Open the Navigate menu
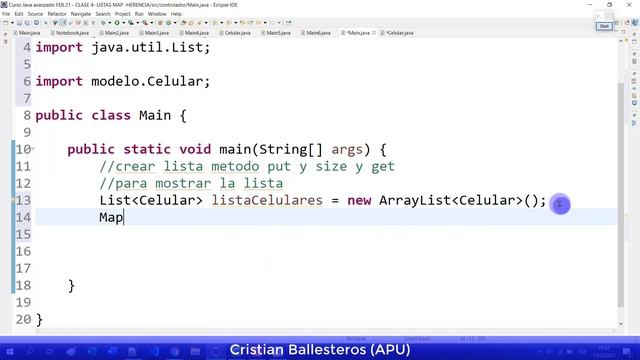 [81, 14]
